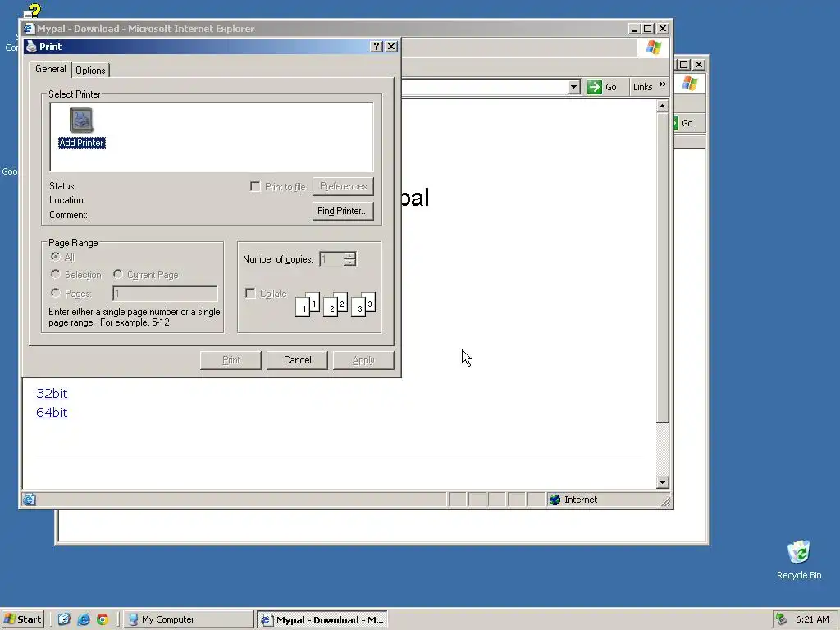This screenshot has height=630, width=840.
Task: Switch to Mypal - Download taskbar button
Action: tap(322, 620)
